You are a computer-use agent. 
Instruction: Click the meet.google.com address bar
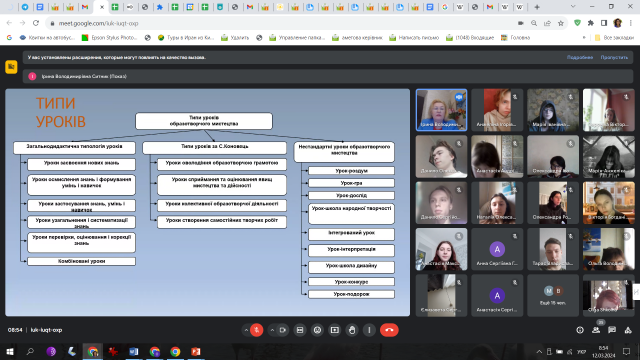pos(282,23)
